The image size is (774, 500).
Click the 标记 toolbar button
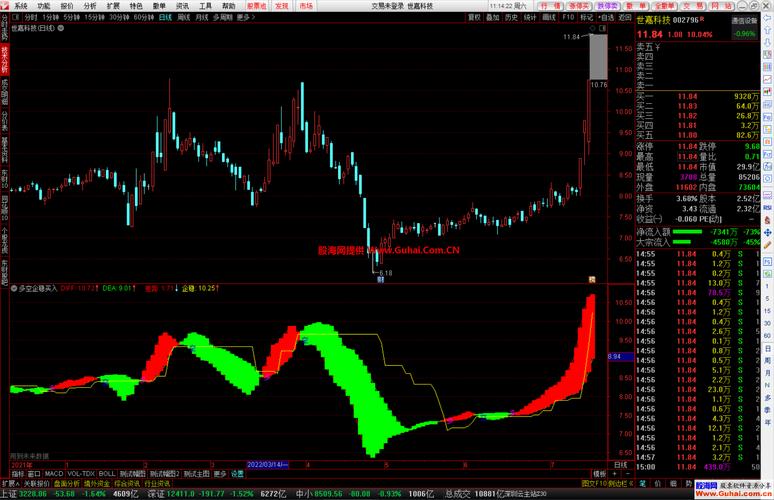pos(586,17)
